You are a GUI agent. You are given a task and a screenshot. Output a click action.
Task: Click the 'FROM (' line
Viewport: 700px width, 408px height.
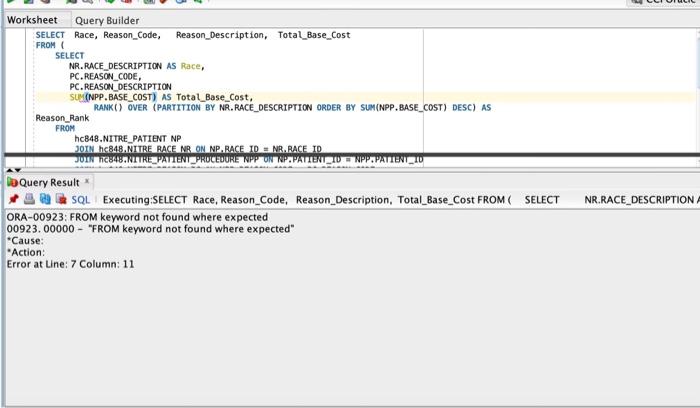tap(50, 45)
